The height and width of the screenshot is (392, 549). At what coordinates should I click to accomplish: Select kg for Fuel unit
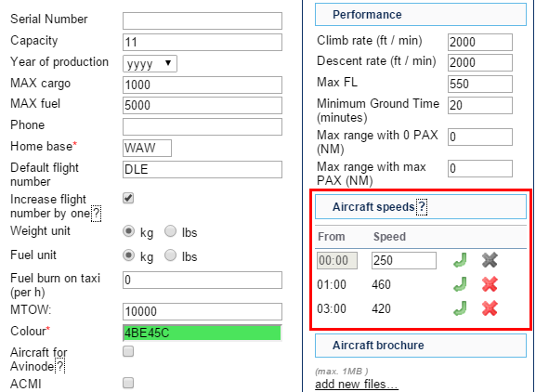128,255
